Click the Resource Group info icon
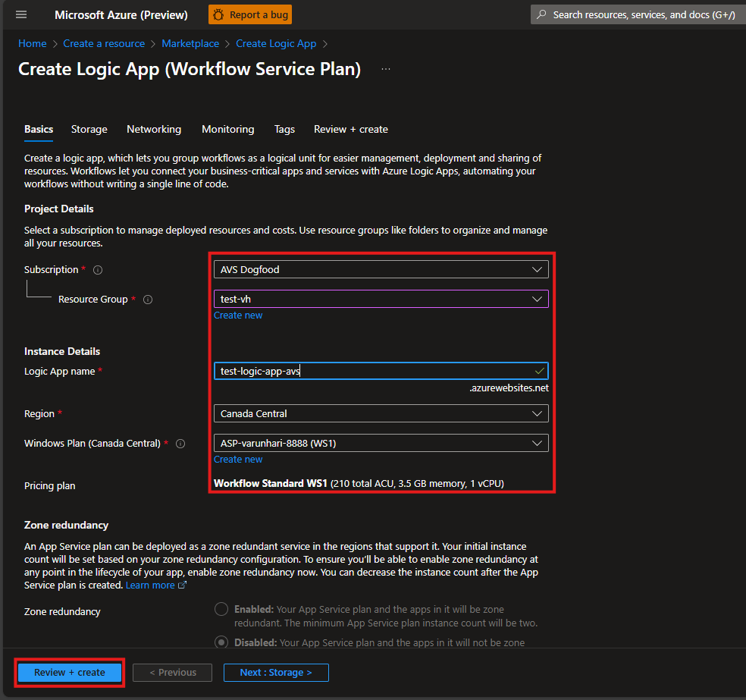The height and width of the screenshot is (700, 746). [x=148, y=300]
